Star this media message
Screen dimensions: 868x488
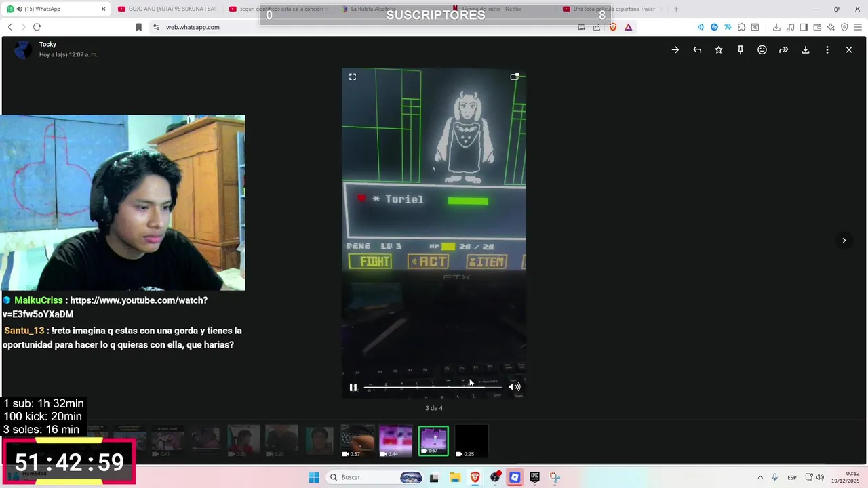[719, 49]
